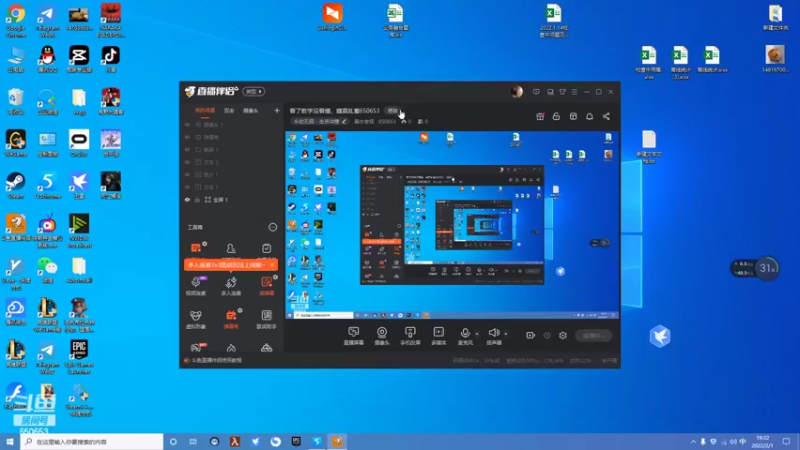
Task: Click the floating 31% performance widget
Action: click(x=755, y=268)
